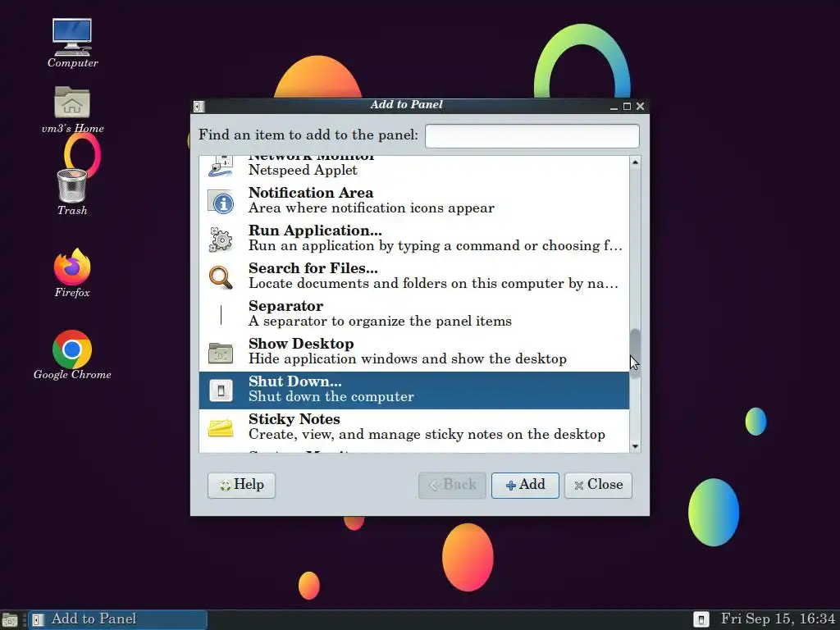Viewport: 840px width, 630px height.
Task: Select the Sticky Notes yellow icon
Action: tap(221, 428)
